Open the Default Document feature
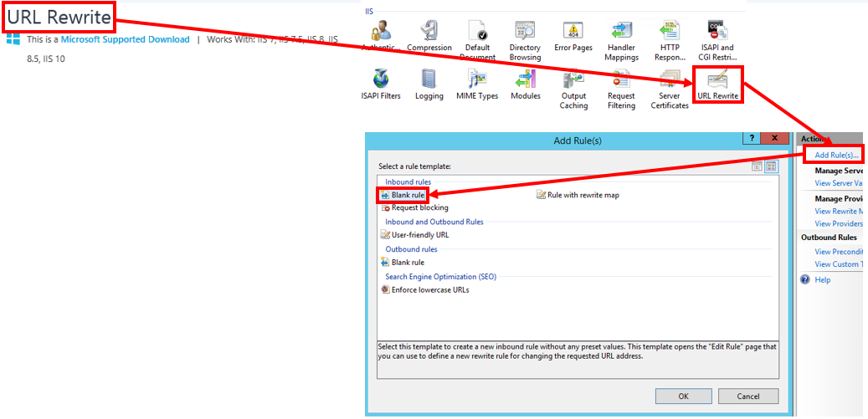Viewport: 868px width, 419px height. [x=476, y=41]
